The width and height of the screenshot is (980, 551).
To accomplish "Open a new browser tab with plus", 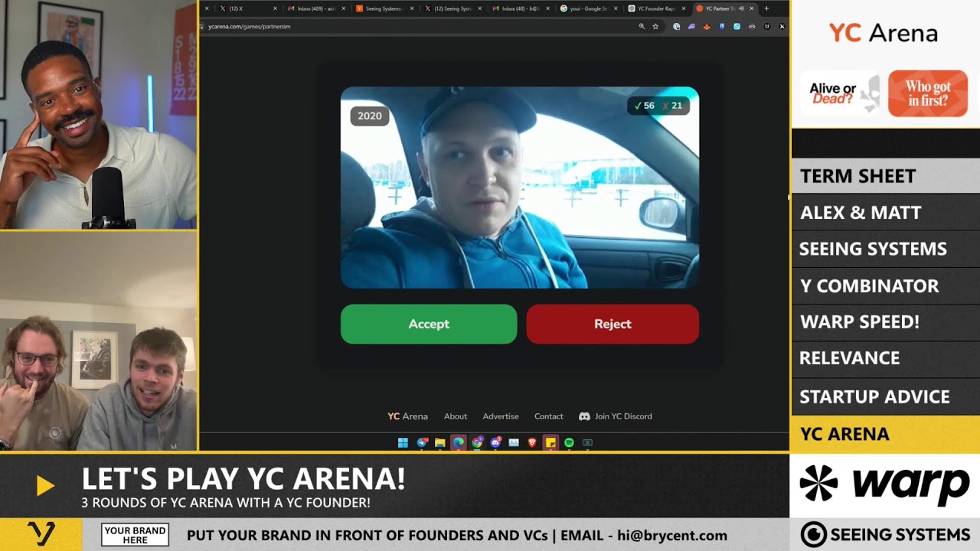I will click(766, 8).
